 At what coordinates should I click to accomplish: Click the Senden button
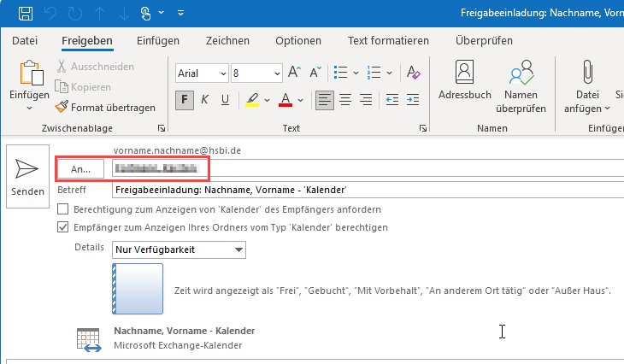(27, 176)
